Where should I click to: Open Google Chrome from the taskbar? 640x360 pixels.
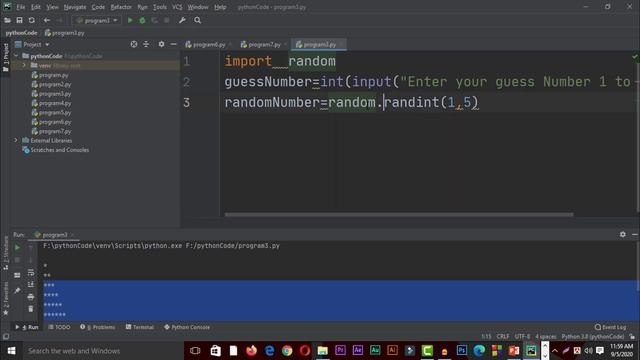[287, 351]
